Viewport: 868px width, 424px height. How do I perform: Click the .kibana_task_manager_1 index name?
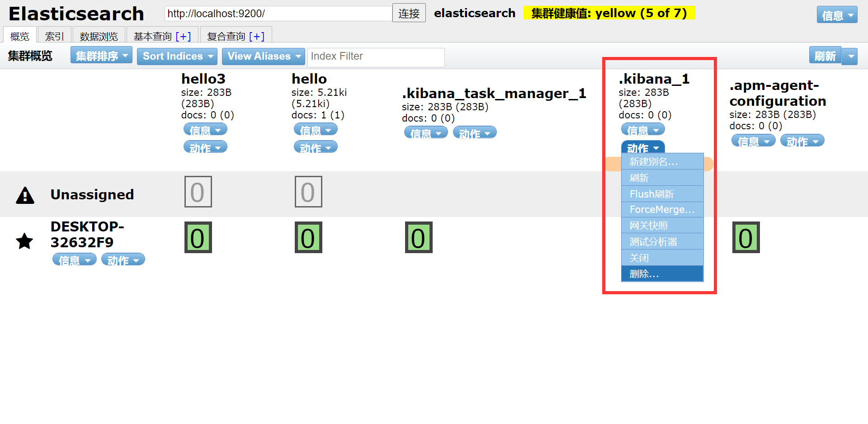click(x=494, y=93)
